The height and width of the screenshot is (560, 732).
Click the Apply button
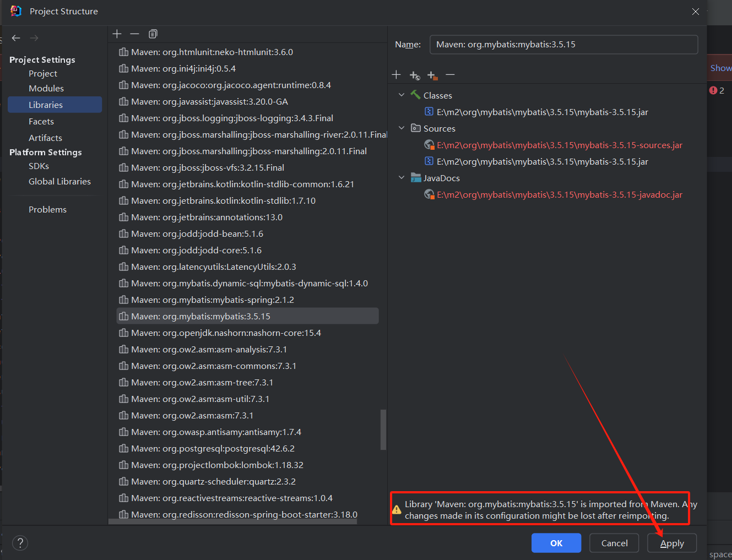point(672,543)
